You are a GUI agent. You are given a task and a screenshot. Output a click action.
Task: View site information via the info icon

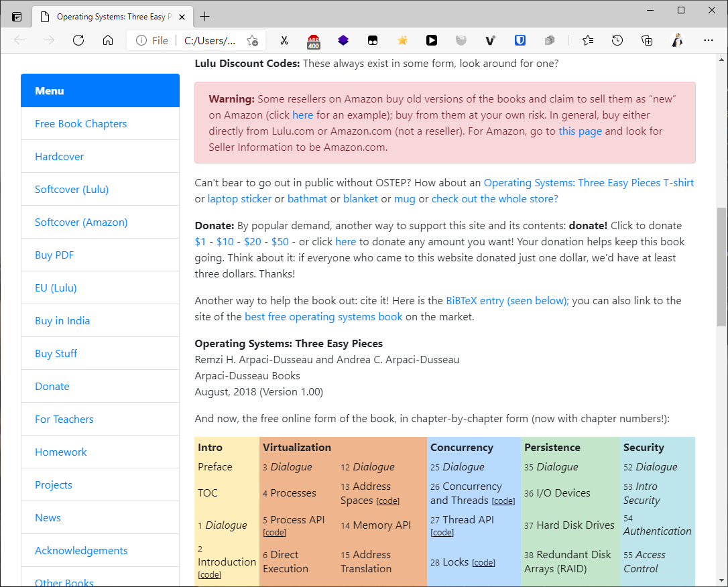point(141,40)
